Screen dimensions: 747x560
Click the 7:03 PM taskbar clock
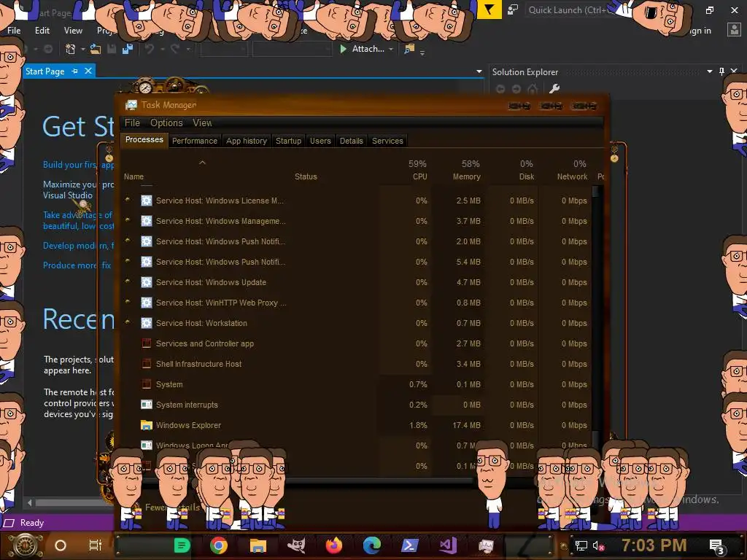[x=654, y=545]
